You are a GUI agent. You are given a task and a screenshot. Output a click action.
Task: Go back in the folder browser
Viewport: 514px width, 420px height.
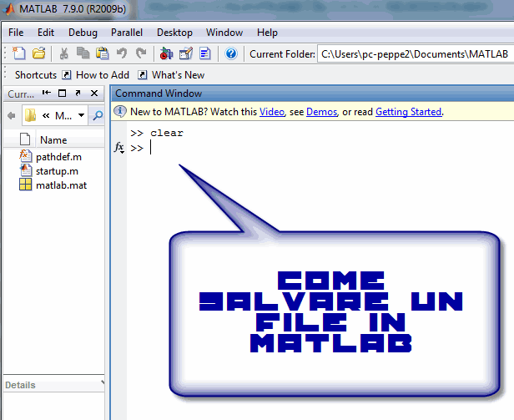pyautogui.click(x=12, y=115)
